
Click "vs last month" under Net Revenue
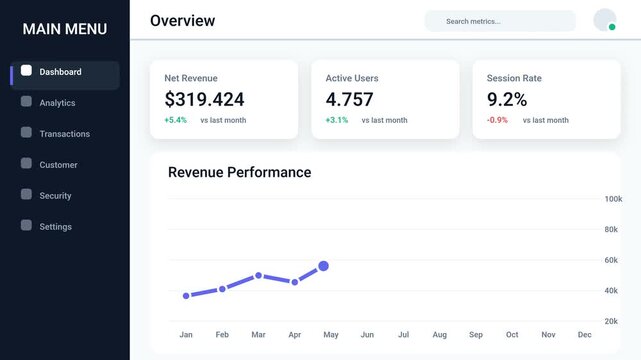[223, 120]
